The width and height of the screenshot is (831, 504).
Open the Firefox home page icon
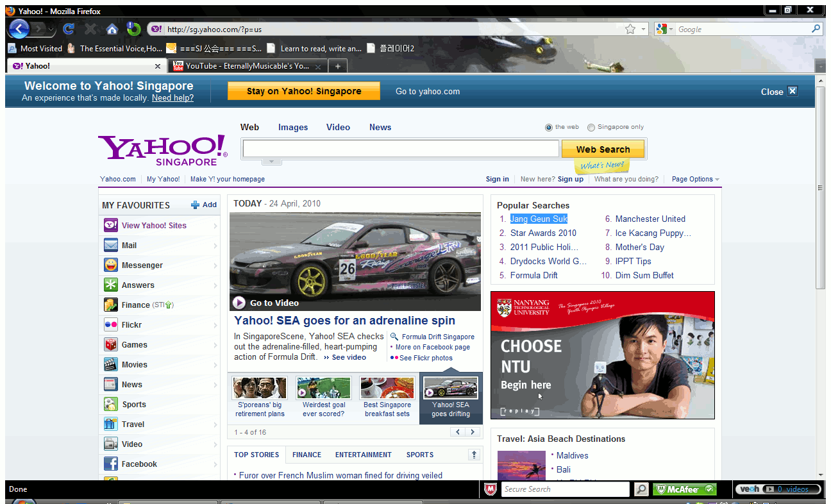[x=112, y=29]
